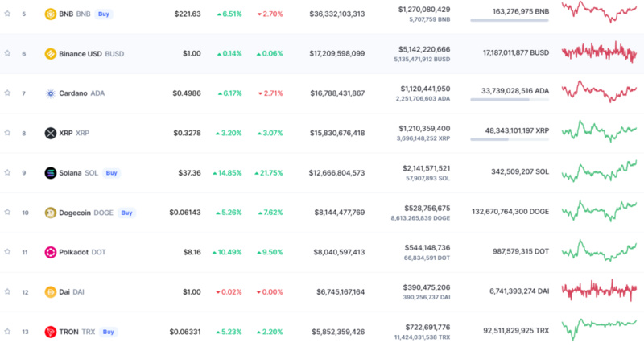Click Dai 24h change 0.02%
Image resolution: width=644 pixels, height=347 pixels.
click(x=229, y=292)
